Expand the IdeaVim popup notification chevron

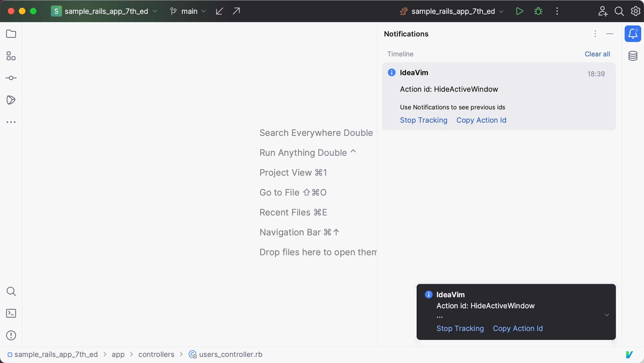coord(607,315)
